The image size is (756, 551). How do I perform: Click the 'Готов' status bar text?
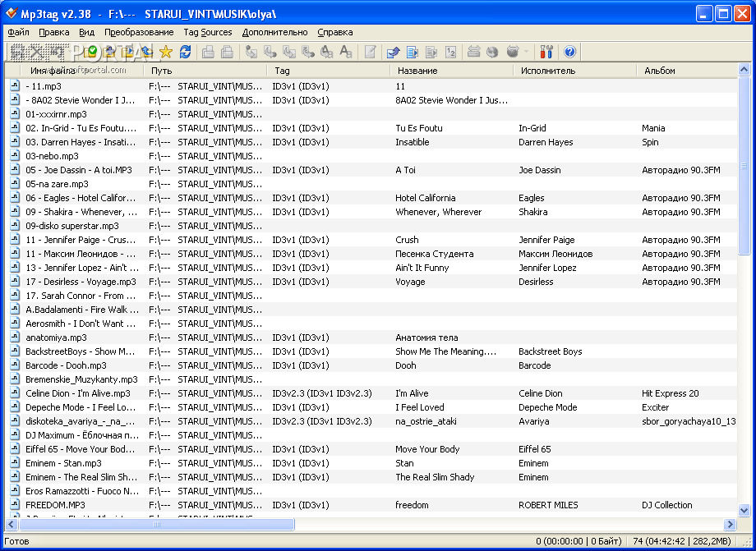point(16,541)
